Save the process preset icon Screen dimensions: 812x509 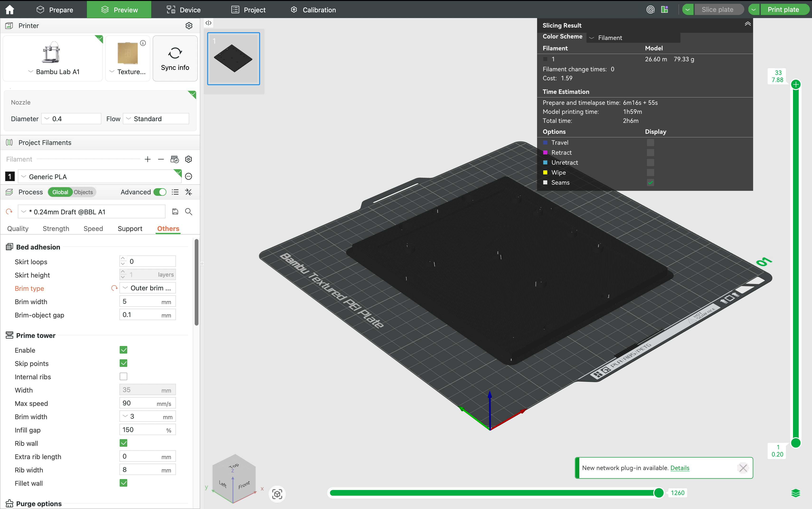(175, 211)
